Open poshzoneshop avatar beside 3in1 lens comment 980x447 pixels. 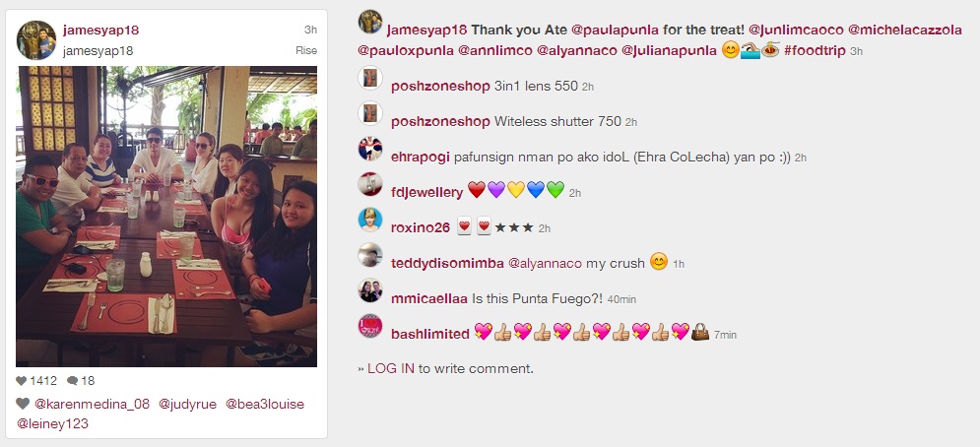(x=370, y=78)
